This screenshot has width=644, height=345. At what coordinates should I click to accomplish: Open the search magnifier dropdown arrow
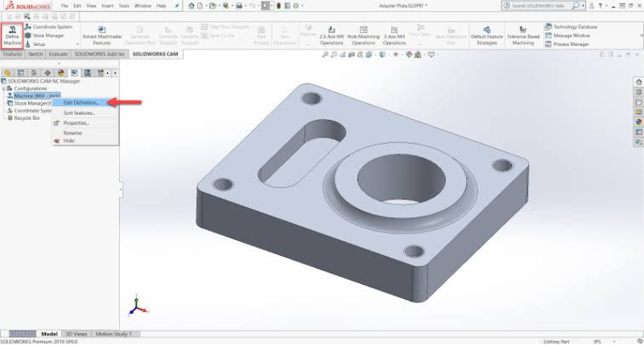(x=583, y=6)
